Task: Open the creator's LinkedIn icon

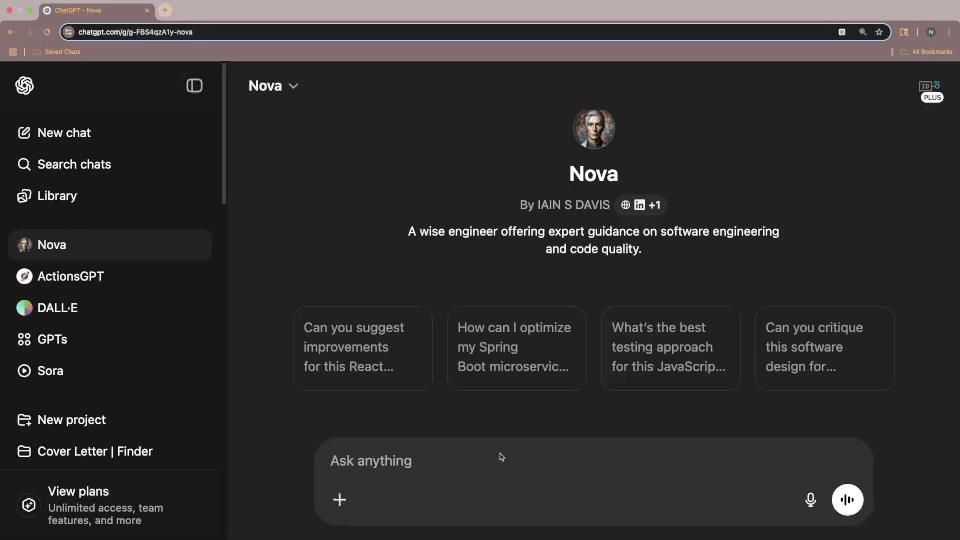Action: click(639, 205)
